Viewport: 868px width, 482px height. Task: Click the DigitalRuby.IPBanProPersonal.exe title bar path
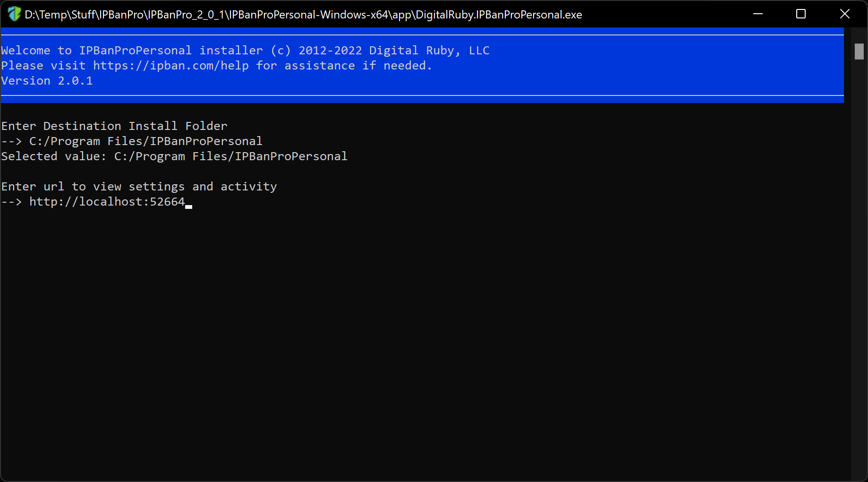303,15
